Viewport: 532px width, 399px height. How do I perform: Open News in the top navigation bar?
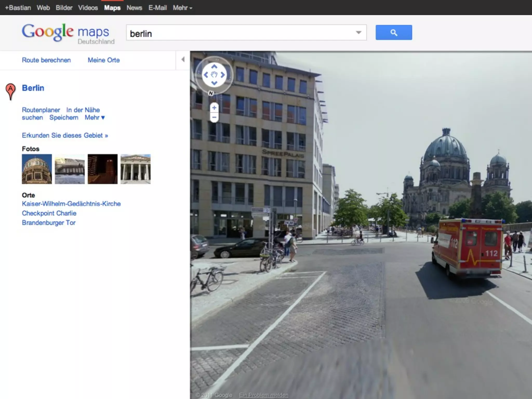coord(134,8)
